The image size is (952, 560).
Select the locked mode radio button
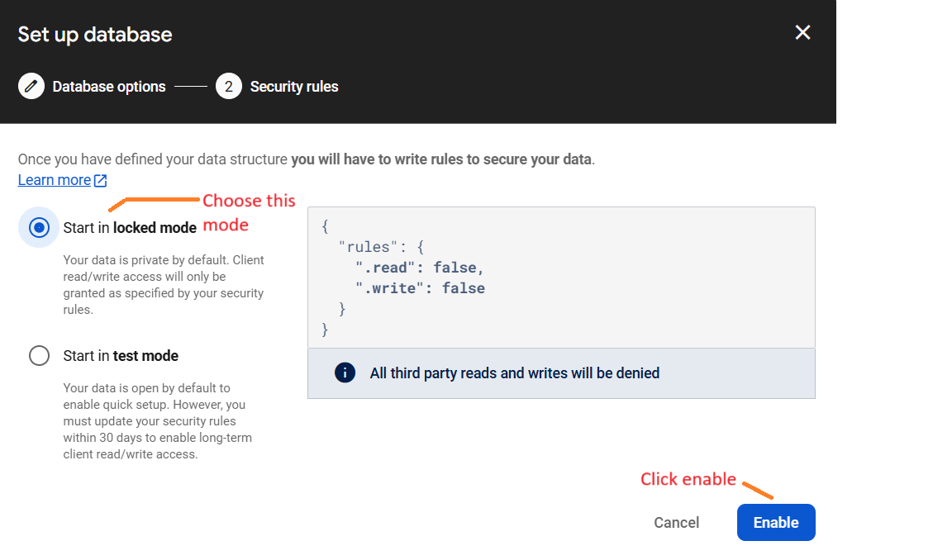coord(39,227)
